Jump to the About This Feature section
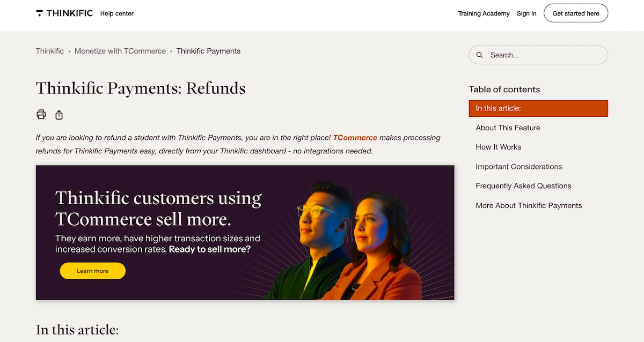Screen dimensions: 644x342 point(508,128)
